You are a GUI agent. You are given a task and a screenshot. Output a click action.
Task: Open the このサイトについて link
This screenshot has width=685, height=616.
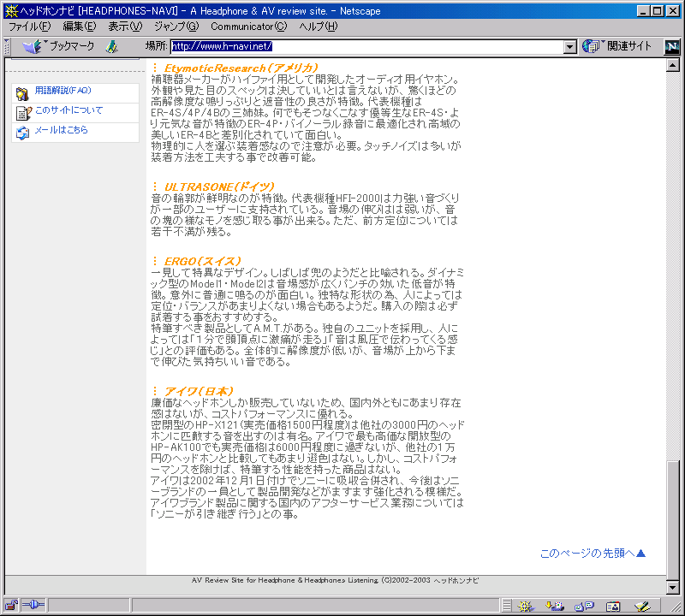pyautogui.click(x=69, y=110)
